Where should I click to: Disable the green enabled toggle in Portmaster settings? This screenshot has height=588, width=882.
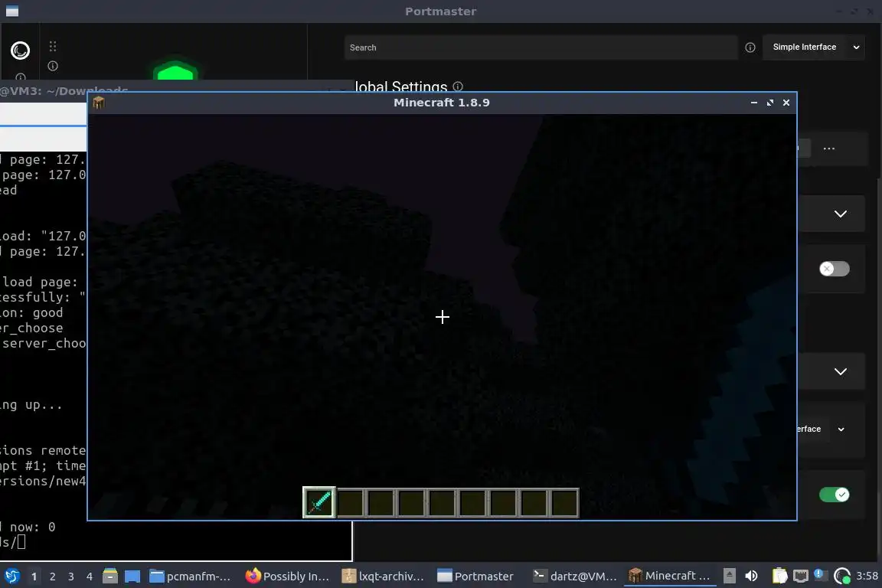835,495
